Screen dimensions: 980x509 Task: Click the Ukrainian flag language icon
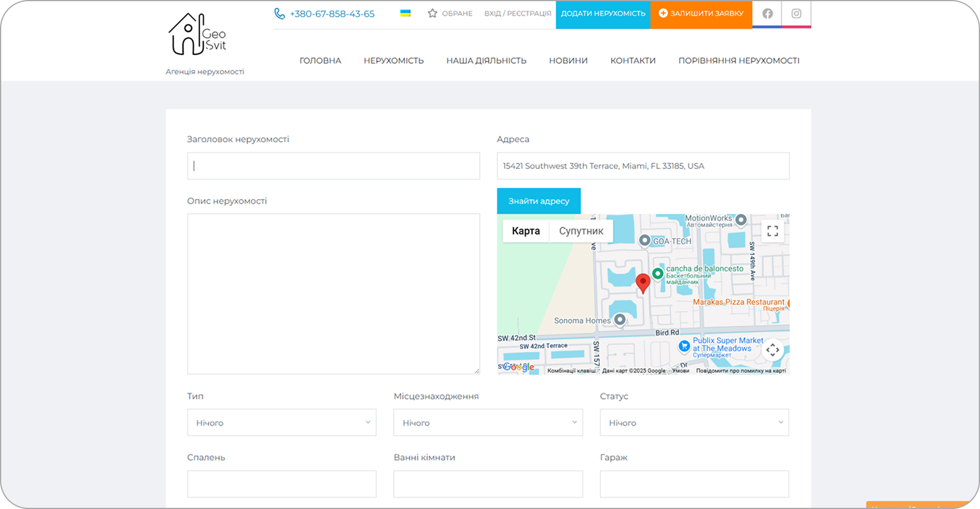coord(406,13)
